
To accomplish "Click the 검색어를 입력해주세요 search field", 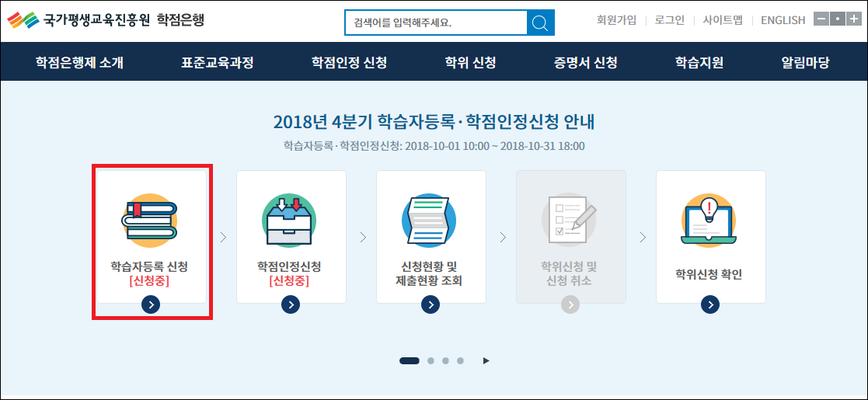I will [435, 23].
